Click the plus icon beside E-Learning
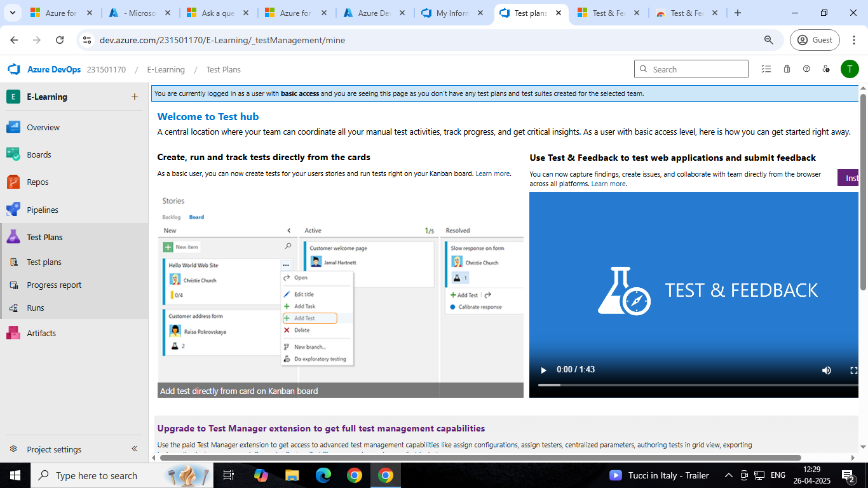This screenshot has width=868, height=488. pos(134,97)
